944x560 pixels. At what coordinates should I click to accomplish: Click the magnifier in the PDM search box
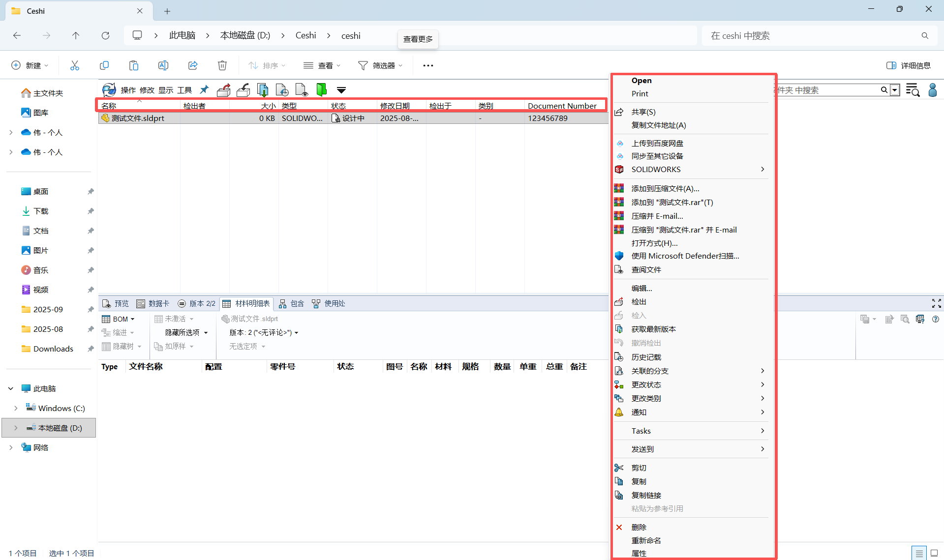(x=884, y=90)
